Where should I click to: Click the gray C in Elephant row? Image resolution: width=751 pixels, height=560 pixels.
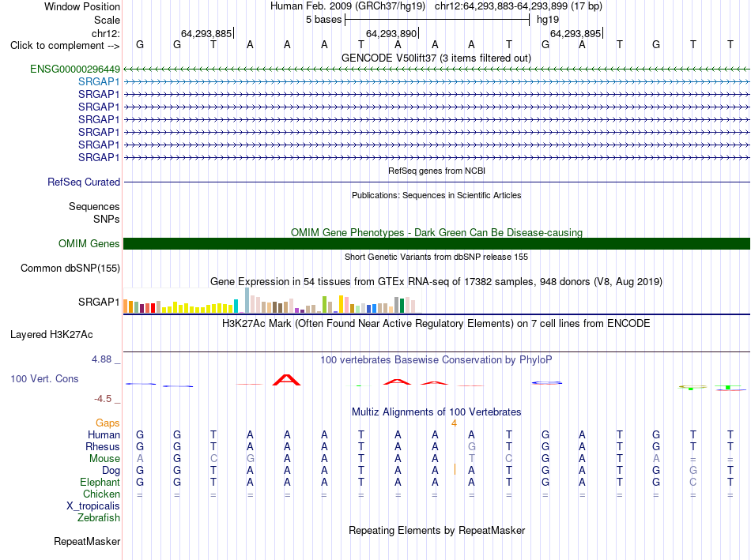[x=693, y=482]
